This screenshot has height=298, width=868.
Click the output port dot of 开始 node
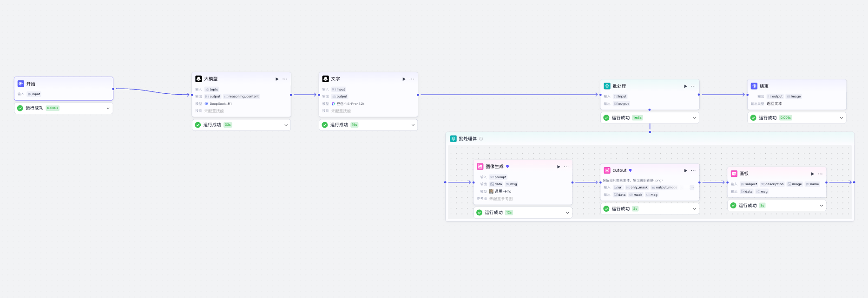(113, 89)
